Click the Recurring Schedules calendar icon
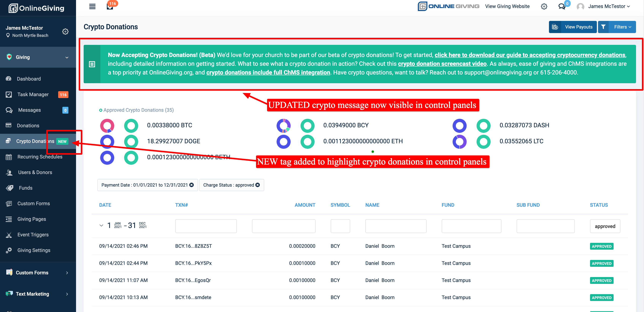Image resolution: width=644 pixels, height=312 pixels. [9, 157]
